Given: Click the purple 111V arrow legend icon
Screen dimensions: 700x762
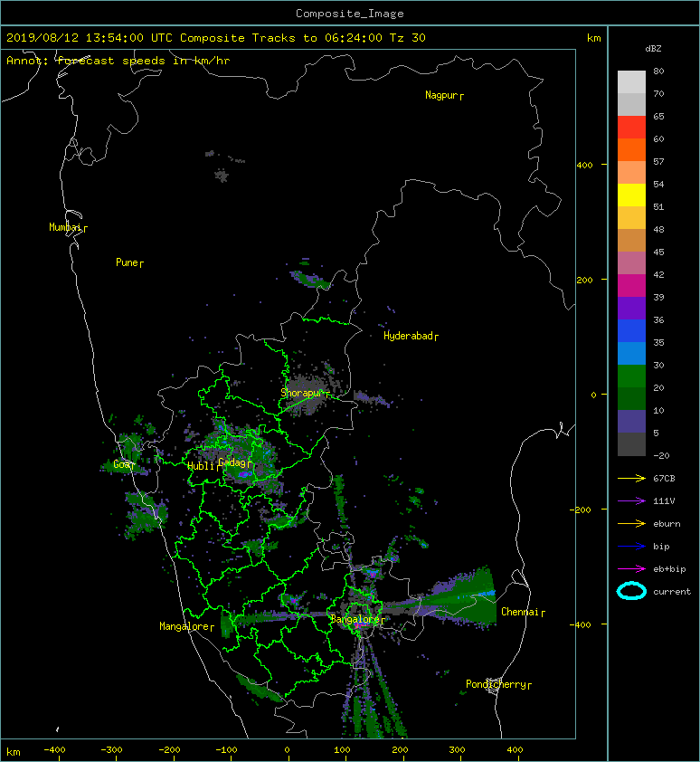Looking at the screenshot, I should click(x=631, y=501).
